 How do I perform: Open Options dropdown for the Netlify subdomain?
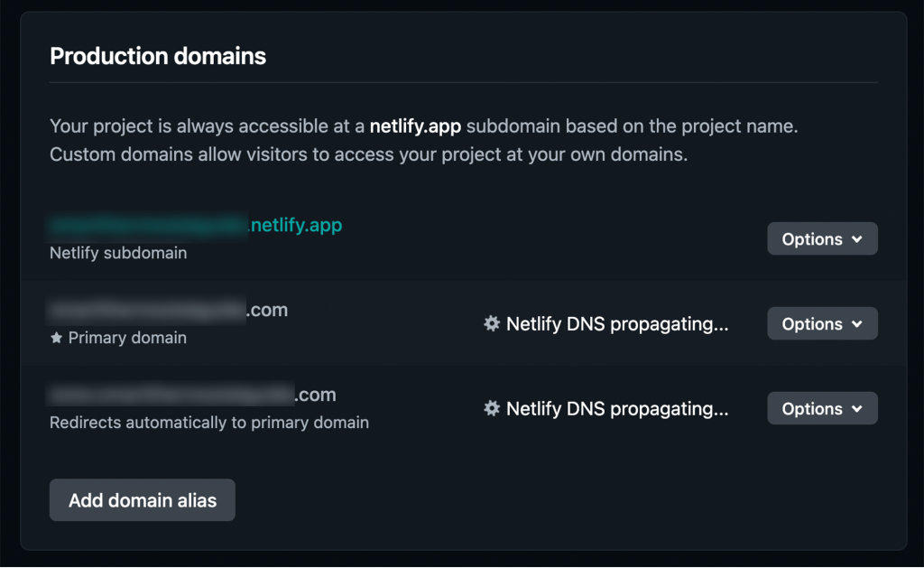tap(821, 239)
